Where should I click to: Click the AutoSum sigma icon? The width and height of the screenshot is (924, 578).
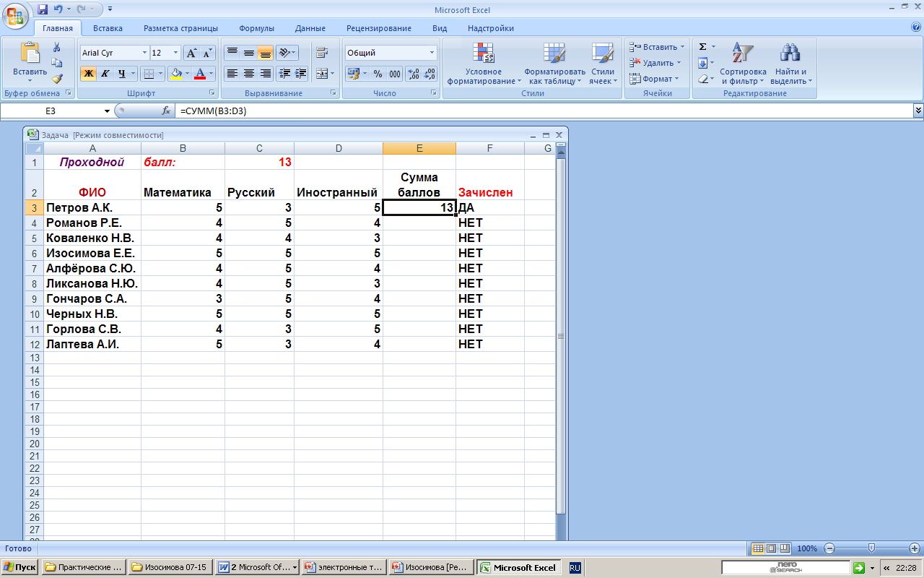click(702, 47)
